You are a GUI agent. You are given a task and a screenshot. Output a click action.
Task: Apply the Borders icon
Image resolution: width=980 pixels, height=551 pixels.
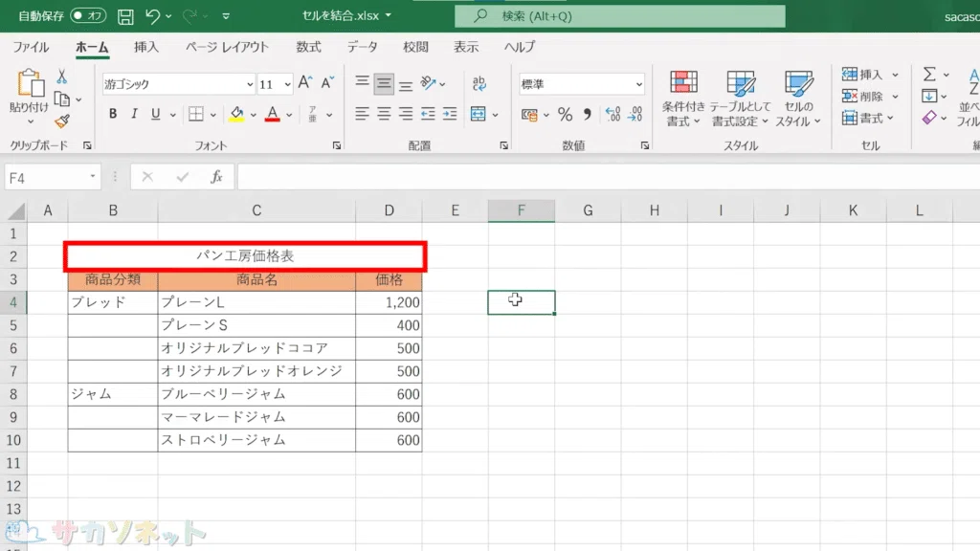coord(196,114)
